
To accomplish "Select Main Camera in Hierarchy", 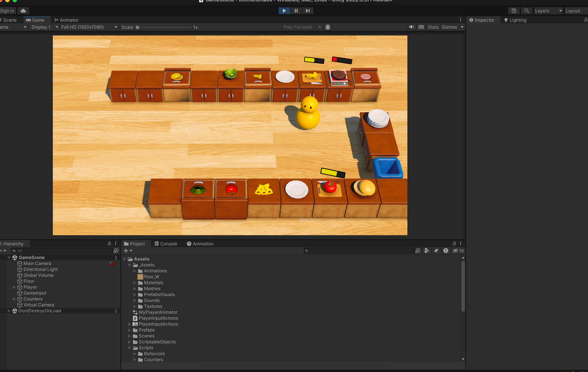I will click(x=37, y=263).
